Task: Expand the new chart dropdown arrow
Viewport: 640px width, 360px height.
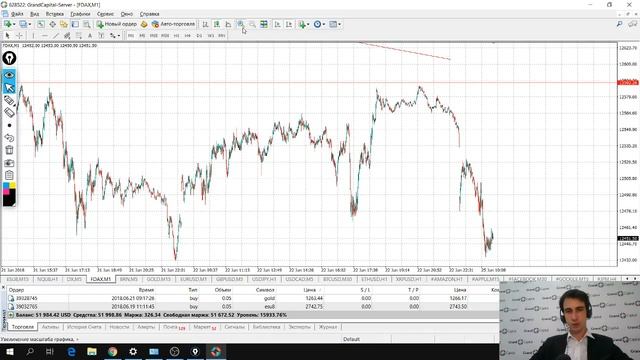Action: click(14, 24)
